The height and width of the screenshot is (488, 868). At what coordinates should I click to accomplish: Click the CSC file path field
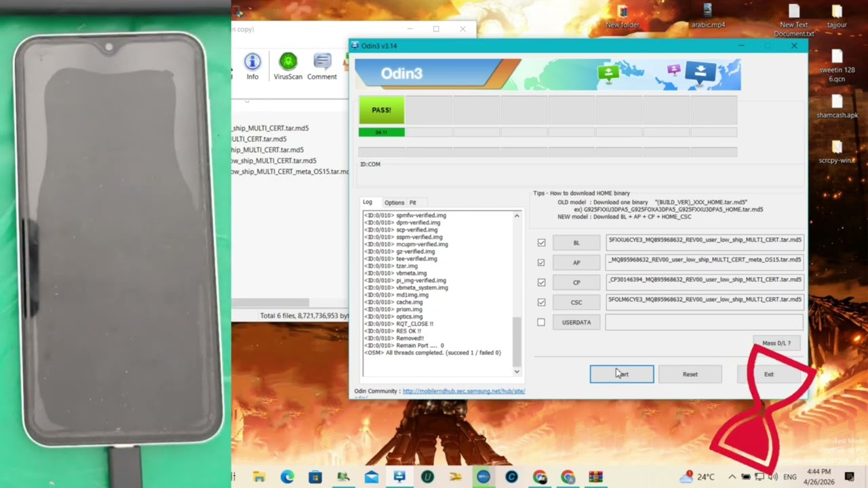coord(705,302)
